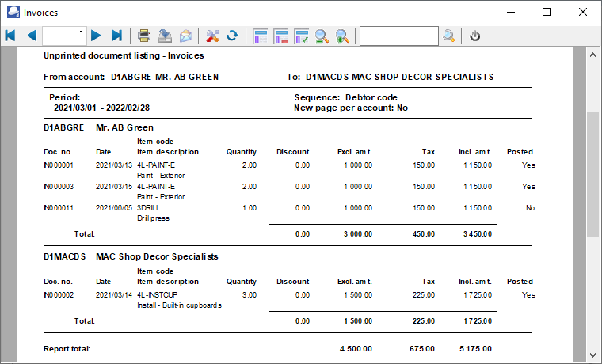Viewport: 602px width, 364px height.
Task: Close the Invoices window
Action: pyautogui.click(x=583, y=13)
